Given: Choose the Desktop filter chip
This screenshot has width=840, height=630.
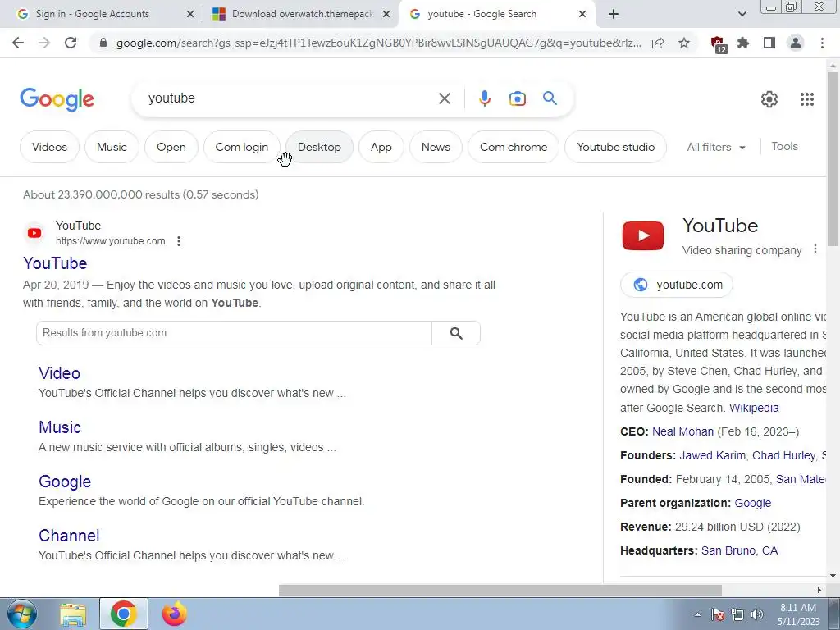Looking at the screenshot, I should [319, 147].
